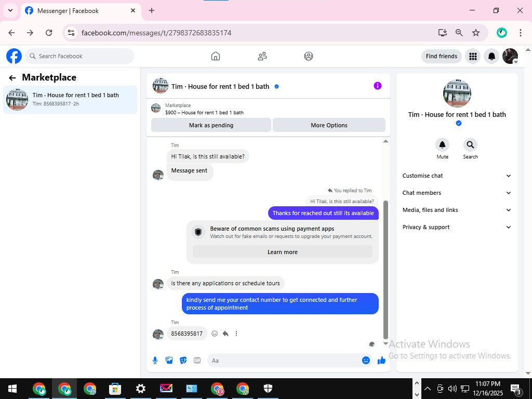532x399 pixels.
Task: Click 'Is there any applications or schedule tours'
Action: (225, 283)
